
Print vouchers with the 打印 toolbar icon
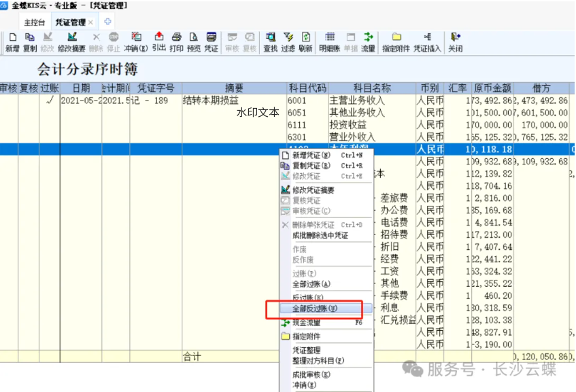pos(176,41)
